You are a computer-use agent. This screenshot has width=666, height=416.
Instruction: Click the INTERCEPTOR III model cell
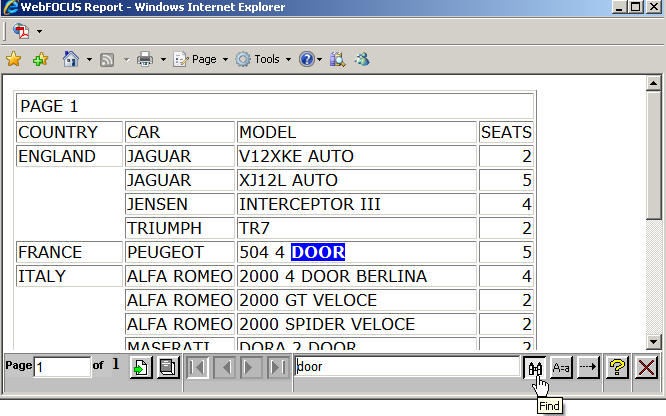tap(357, 204)
